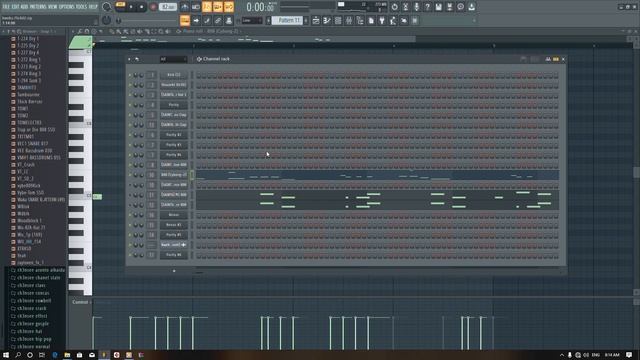Open the Windows Start menu
Screen dimensions: 640x360
click(x=6, y=355)
